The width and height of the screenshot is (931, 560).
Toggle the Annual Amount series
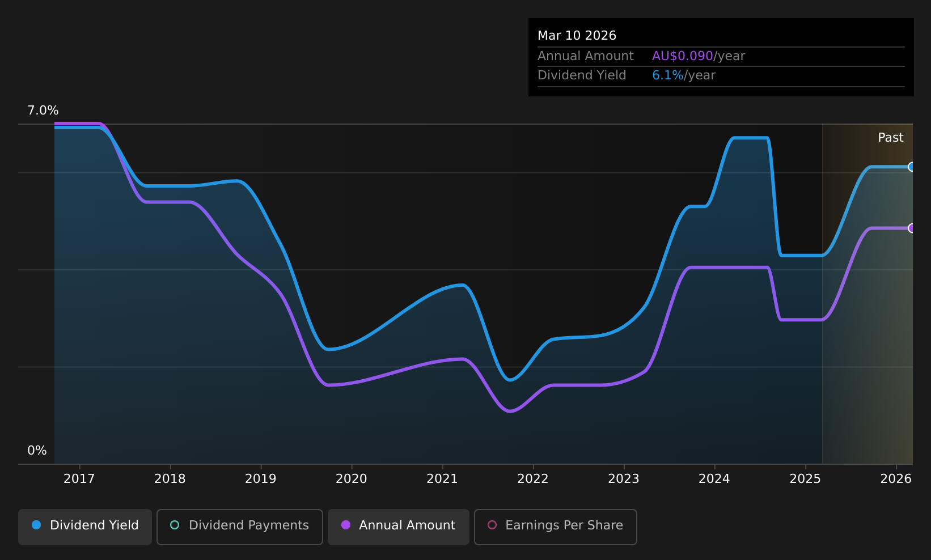[399, 527]
